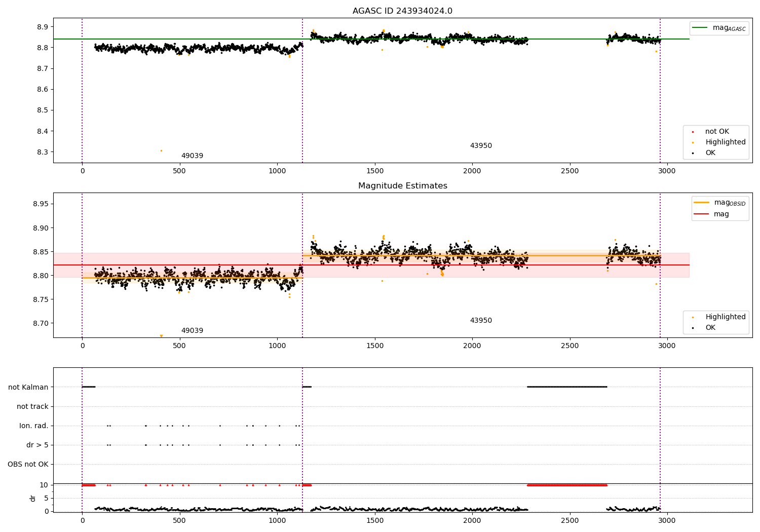Click the red "mag" legend entry

pyautogui.click(x=711, y=214)
